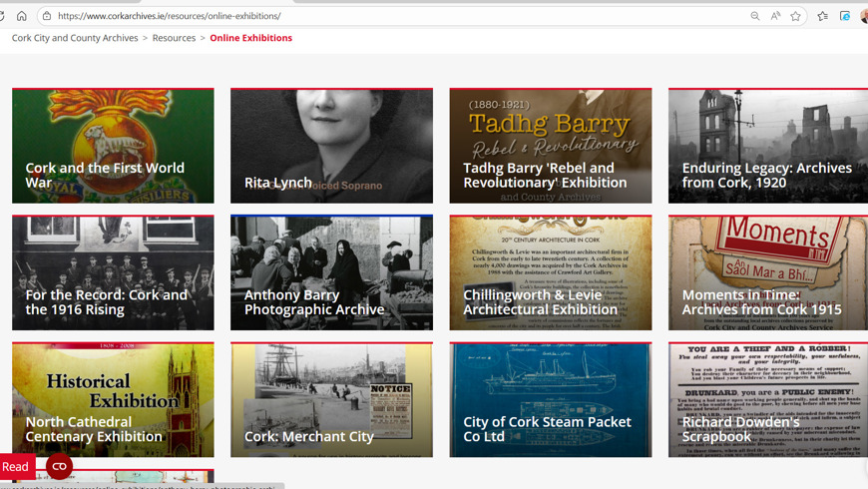
Task: Click the browser refresh icon
Action: tap(2, 16)
